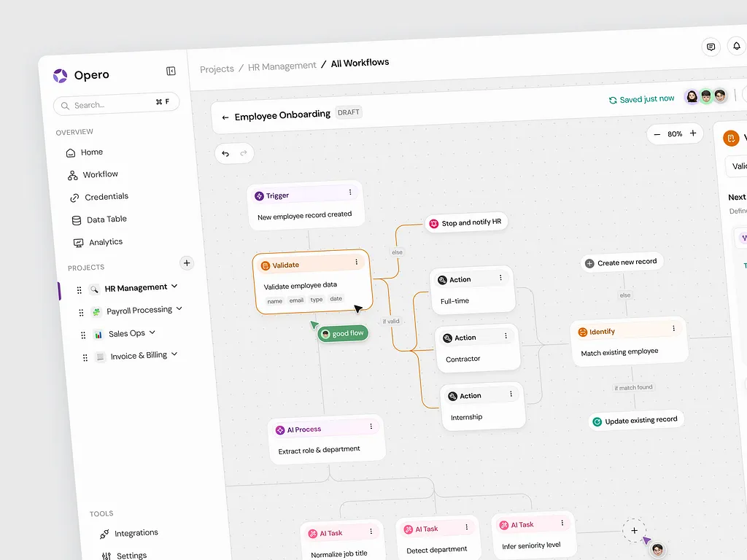
Task: Add a node with dashed plus circle
Action: tap(634, 530)
